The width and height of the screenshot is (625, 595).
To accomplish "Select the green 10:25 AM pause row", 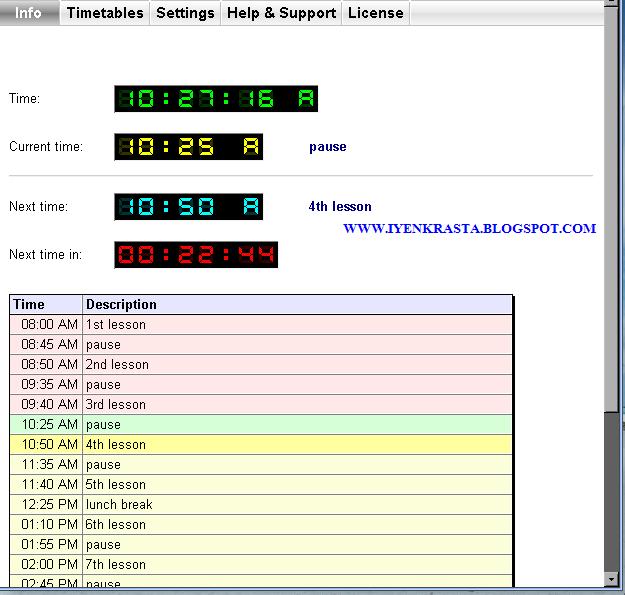I will [x=261, y=424].
